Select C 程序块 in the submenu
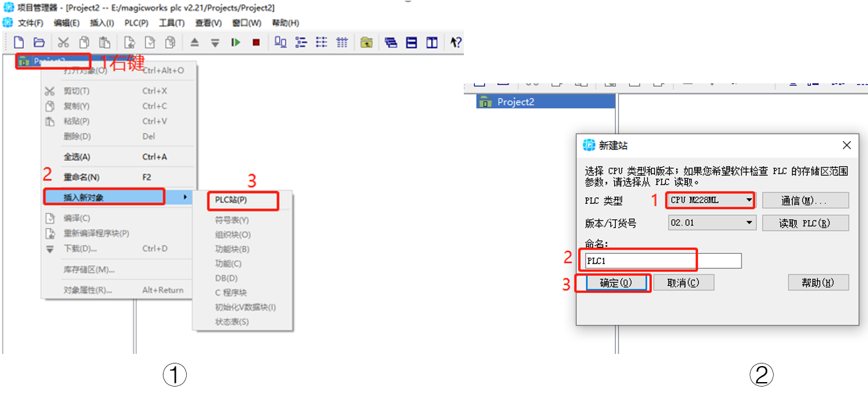868x393 pixels. click(243, 293)
